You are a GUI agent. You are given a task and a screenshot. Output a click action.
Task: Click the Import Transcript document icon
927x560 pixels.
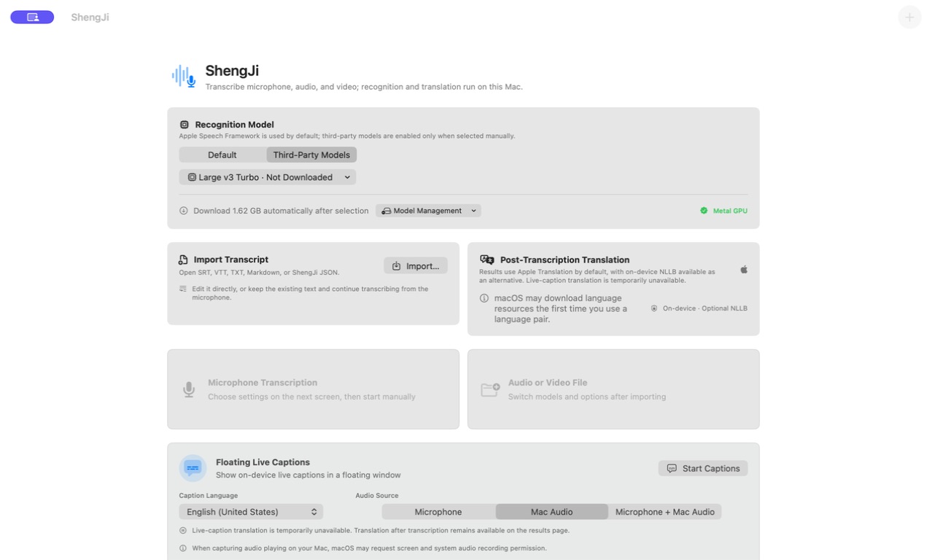pos(183,260)
